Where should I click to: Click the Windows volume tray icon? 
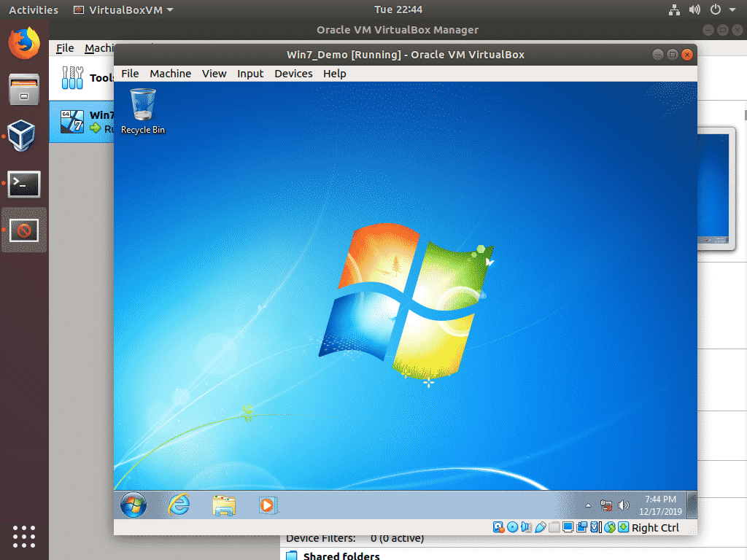tap(623, 505)
